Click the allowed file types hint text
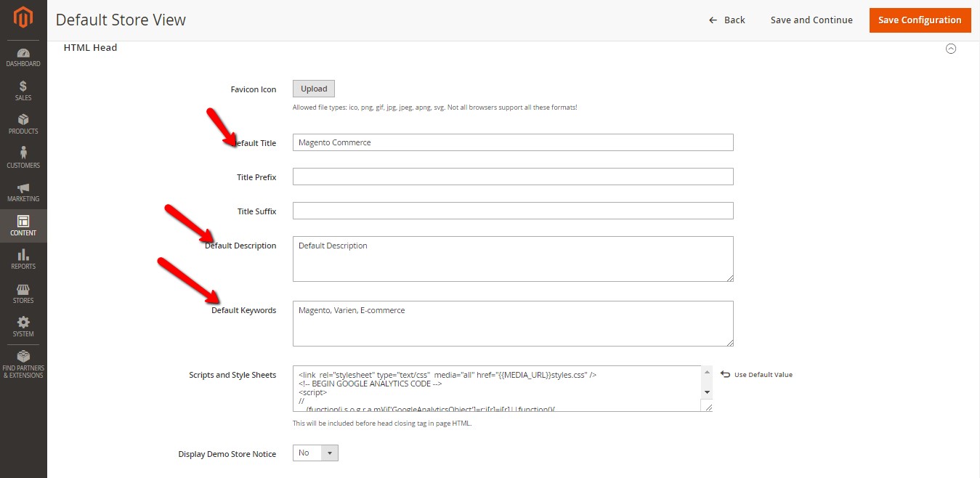Image resolution: width=980 pixels, height=478 pixels. tap(434, 108)
